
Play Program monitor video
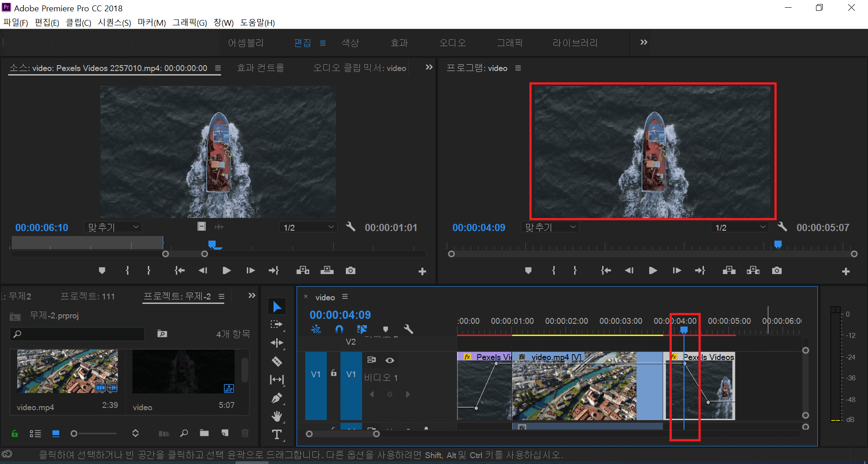click(x=653, y=270)
